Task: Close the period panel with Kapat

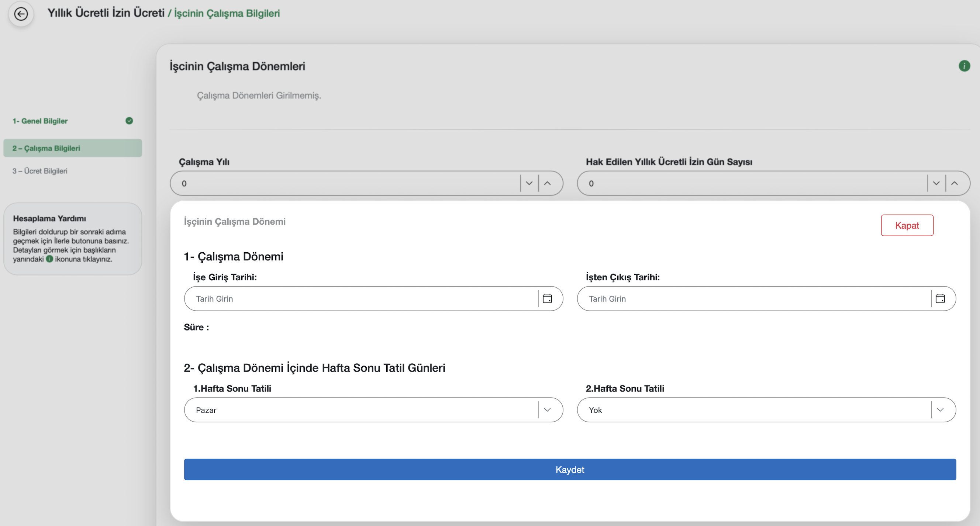Action: coord(907,225)
